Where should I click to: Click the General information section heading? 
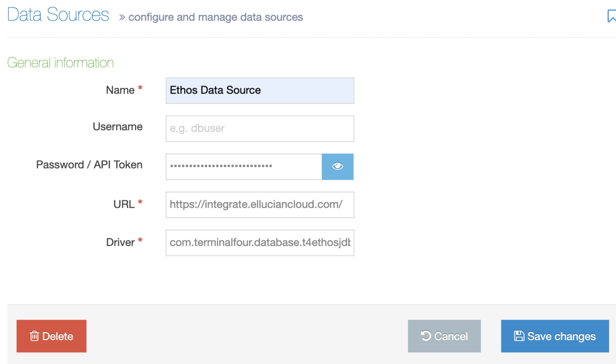(60, 62)
